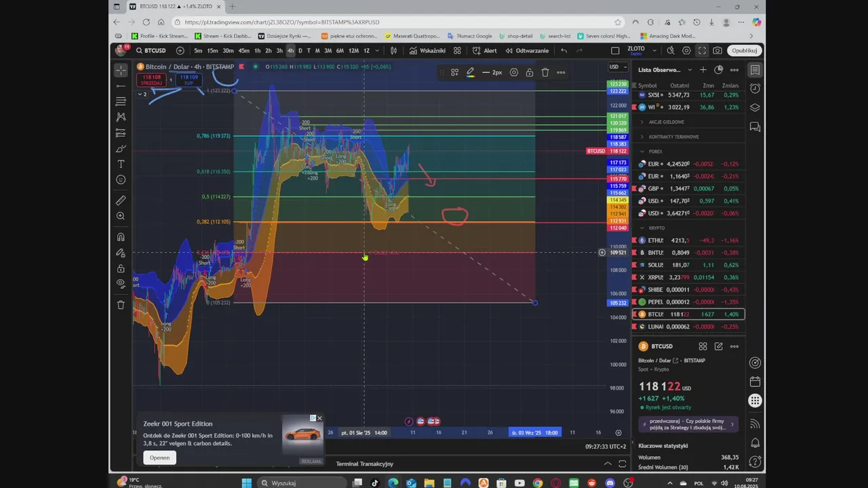The width and height of the screenshot is (868, 488).
Task: Open the indicator templates grid icon
Action: point(457,51)
